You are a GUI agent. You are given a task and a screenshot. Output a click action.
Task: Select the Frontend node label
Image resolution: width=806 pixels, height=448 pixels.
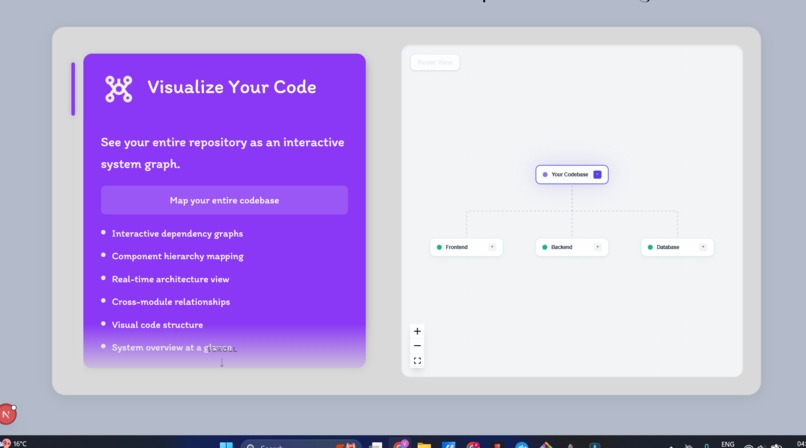[x=456, y=247]
